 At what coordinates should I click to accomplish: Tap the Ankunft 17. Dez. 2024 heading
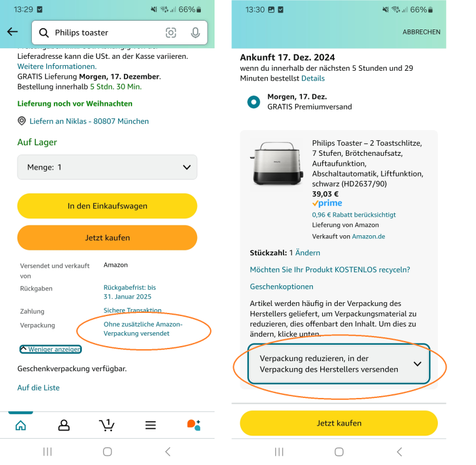tap(287, 58)
